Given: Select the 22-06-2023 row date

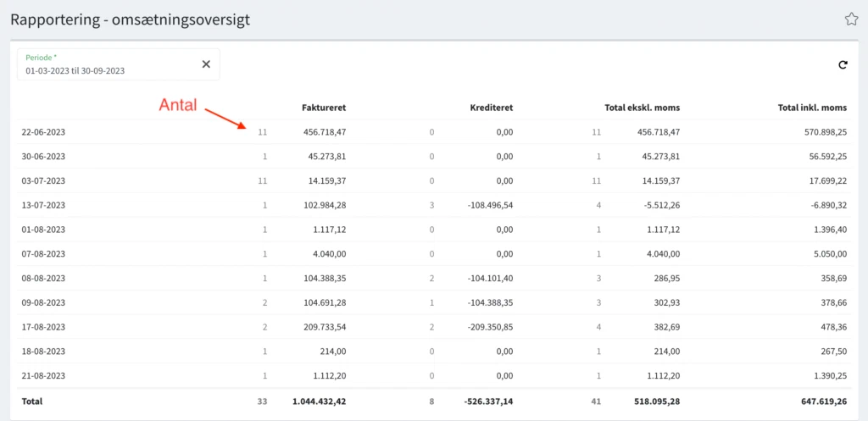Looking at the screenshot, I should tap(44, 132).
